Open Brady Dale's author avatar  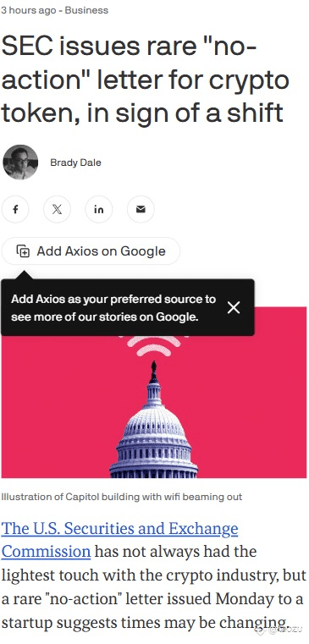coord(20,162)
